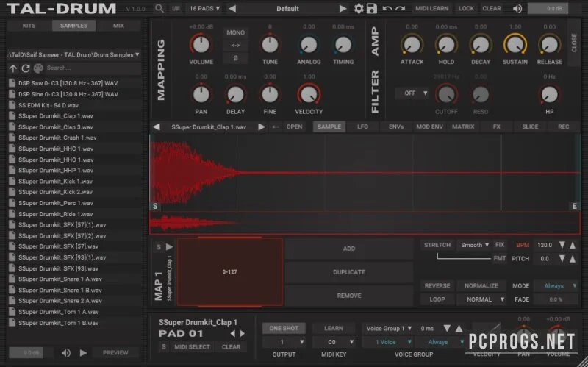Open the OUTPUT 1 dropdown

click(x=284, y=342)
